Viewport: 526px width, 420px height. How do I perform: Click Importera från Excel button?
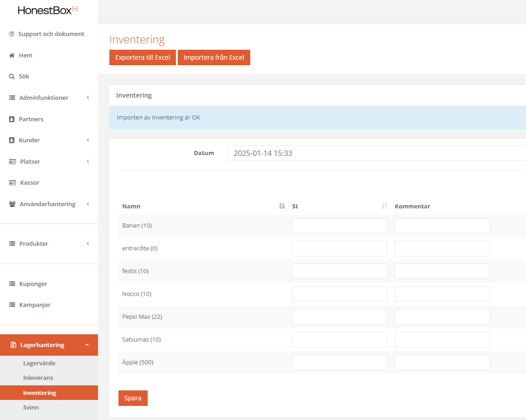click(214, 57)
